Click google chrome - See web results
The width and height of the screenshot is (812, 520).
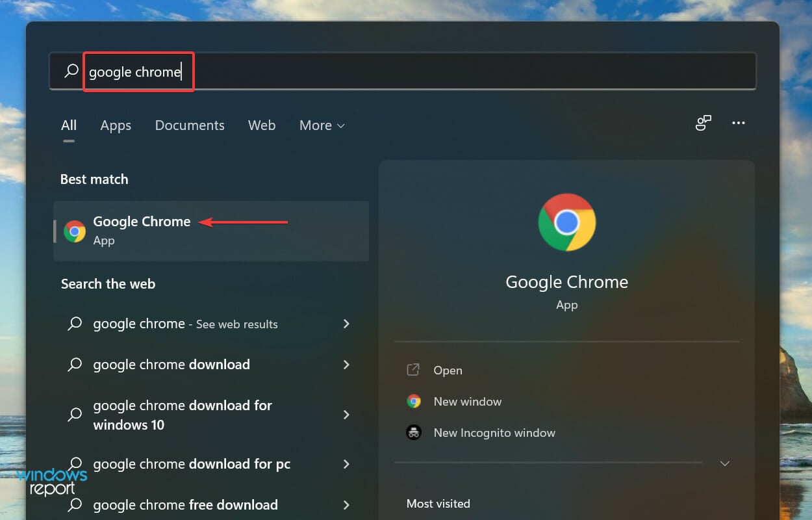185,324
